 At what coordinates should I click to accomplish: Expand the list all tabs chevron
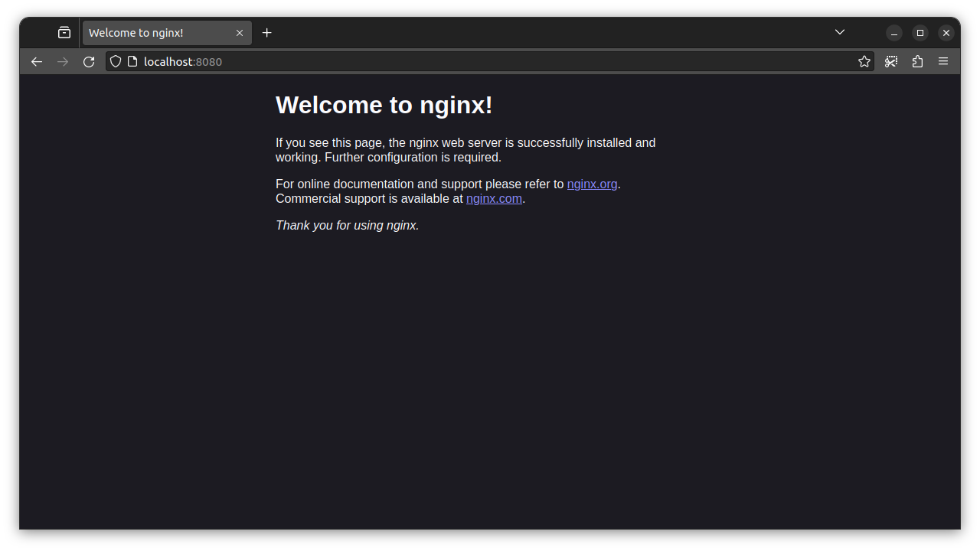click(x=840, y=32)
